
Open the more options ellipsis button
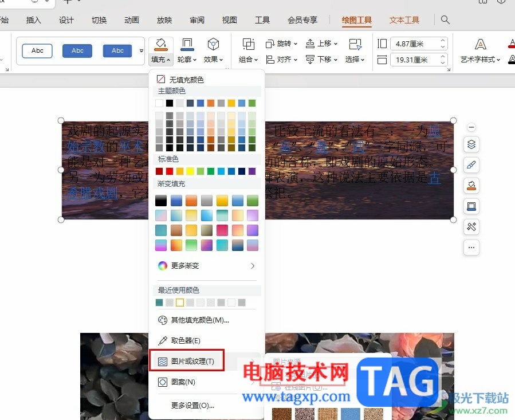pos(471,247)
